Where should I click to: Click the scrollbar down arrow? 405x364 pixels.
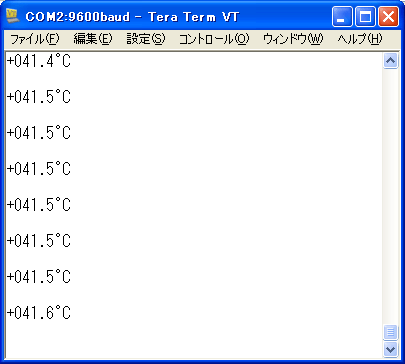pos(390,349)
